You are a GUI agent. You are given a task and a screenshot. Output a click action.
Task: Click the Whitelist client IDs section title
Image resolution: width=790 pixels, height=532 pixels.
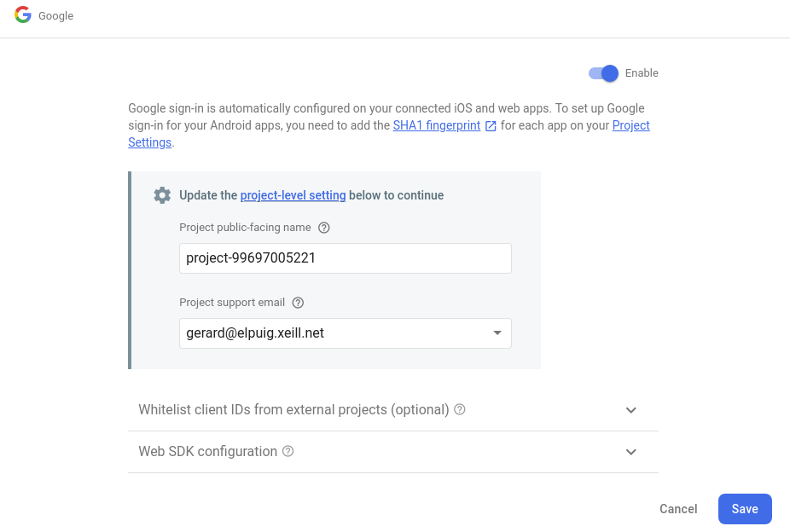293,409
